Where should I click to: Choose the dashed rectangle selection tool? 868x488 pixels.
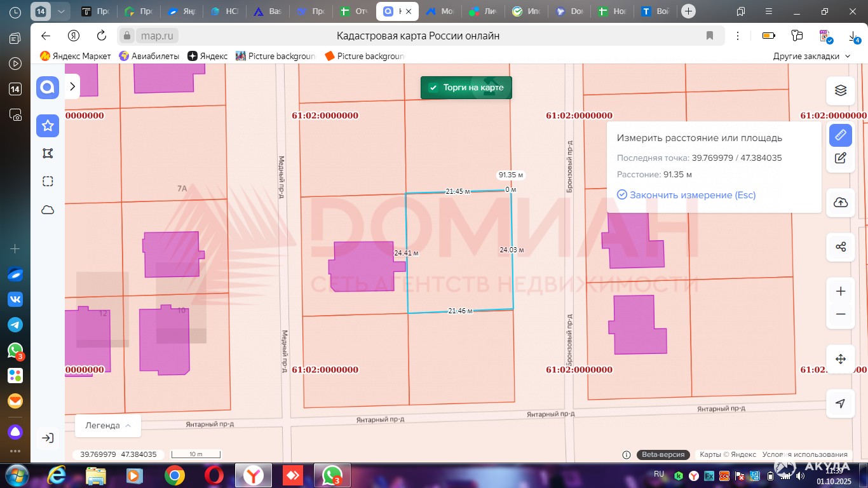point(48,182)
